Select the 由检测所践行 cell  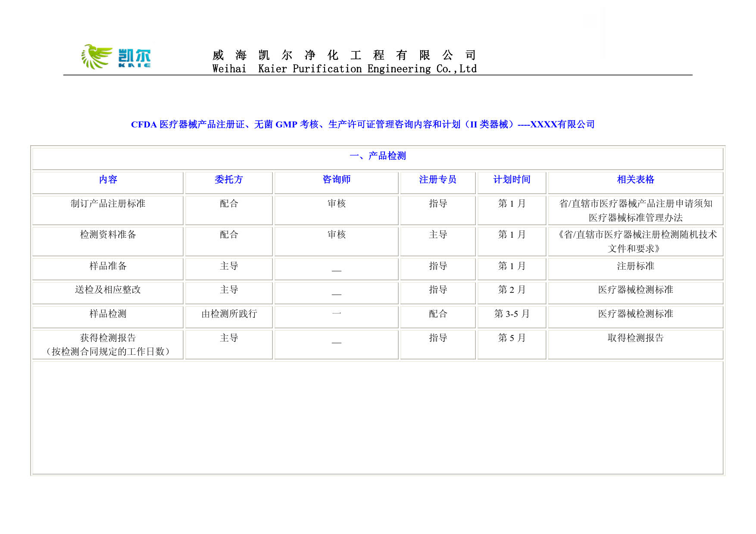coord(229,314)
